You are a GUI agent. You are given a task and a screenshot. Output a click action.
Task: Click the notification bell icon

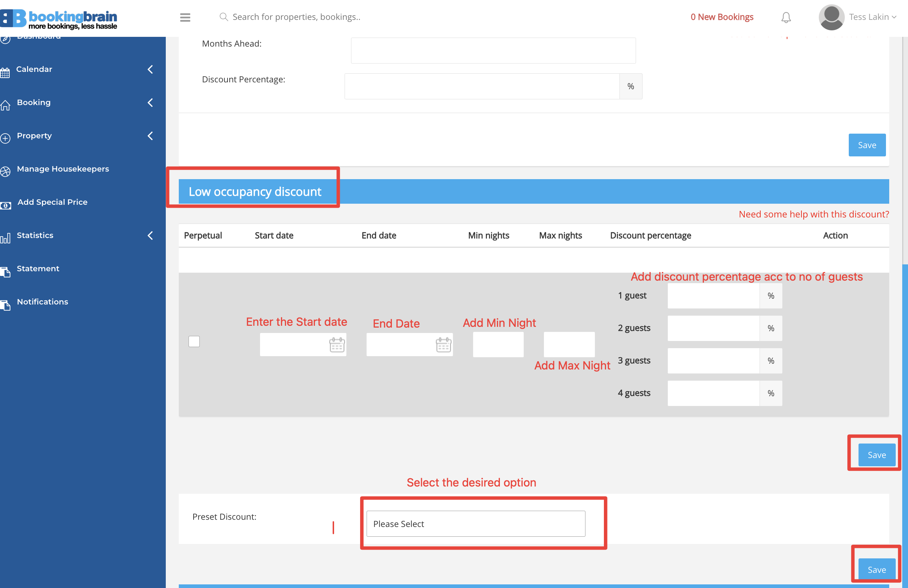tap(786, 17)
